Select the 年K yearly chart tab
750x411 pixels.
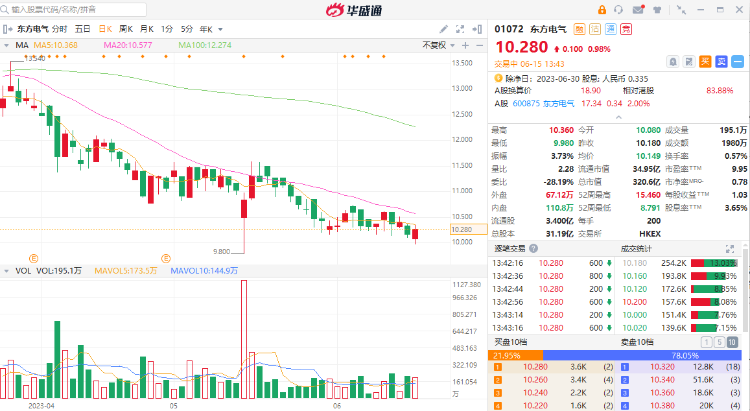coord(206,29)
